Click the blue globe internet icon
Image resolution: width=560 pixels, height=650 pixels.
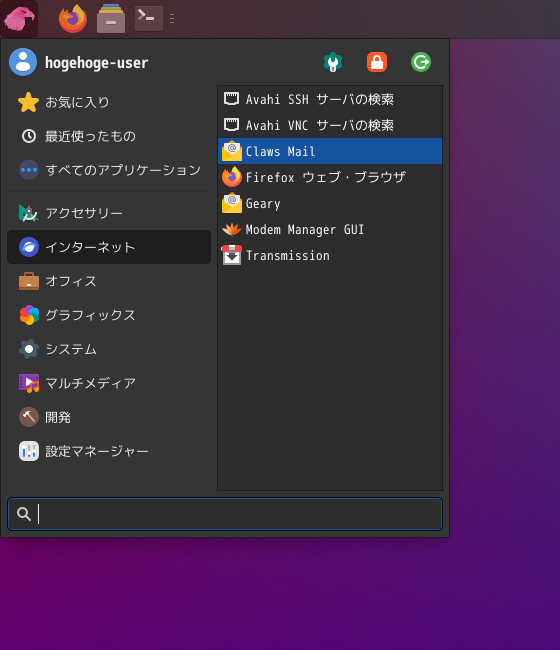tap(29, 247)
